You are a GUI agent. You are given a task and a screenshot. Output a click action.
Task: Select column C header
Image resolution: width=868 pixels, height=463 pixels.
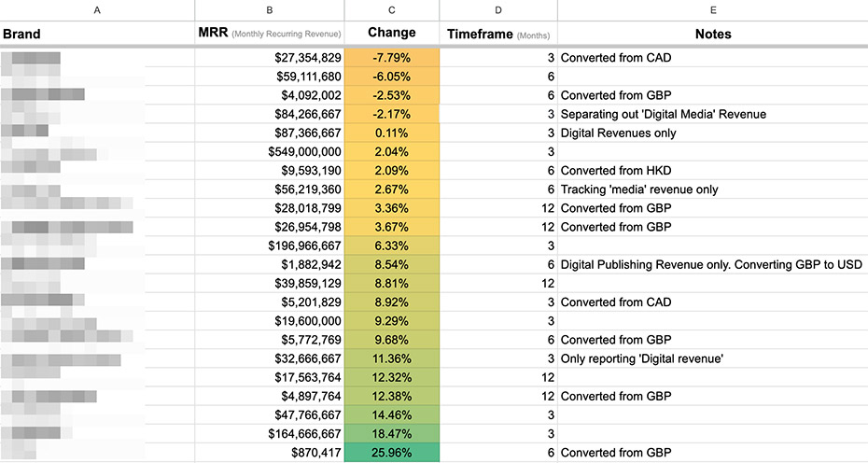392,10
